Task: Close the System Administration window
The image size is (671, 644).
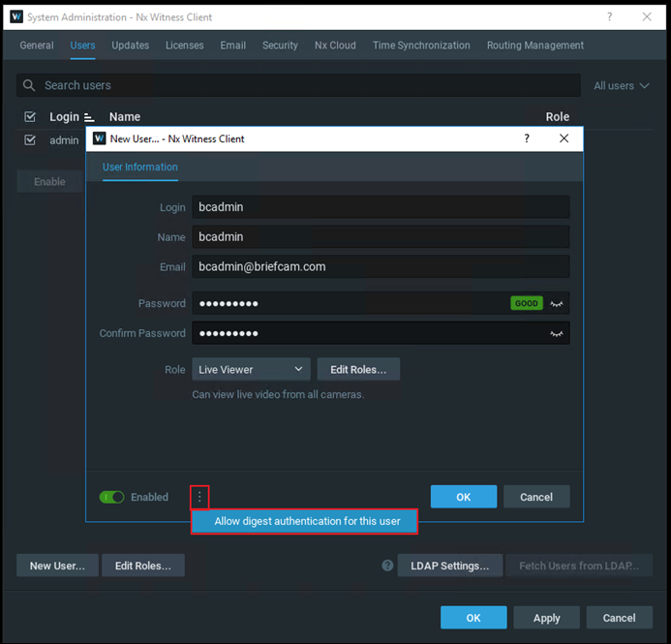Action: point(647,17)
